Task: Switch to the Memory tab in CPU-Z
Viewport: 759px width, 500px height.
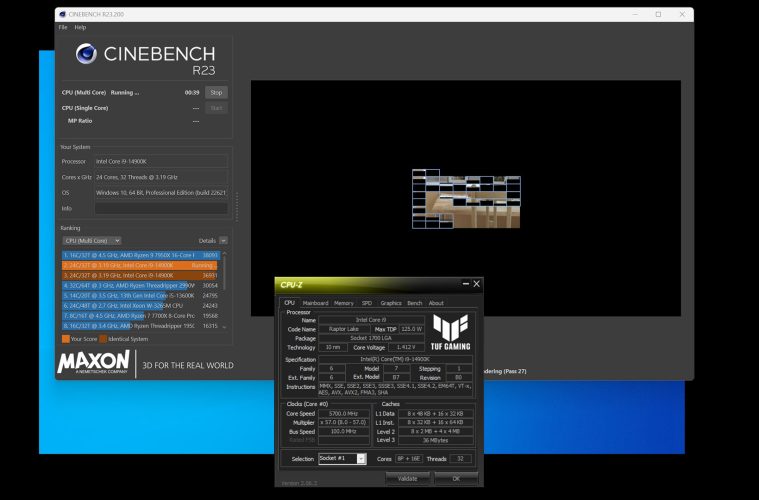Action: (x=344, y=303)
